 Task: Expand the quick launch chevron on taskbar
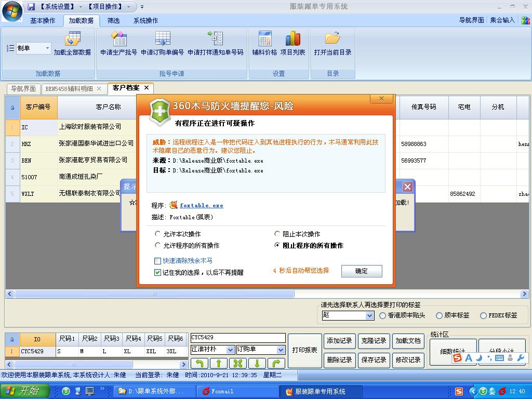(x=102, y=389)
